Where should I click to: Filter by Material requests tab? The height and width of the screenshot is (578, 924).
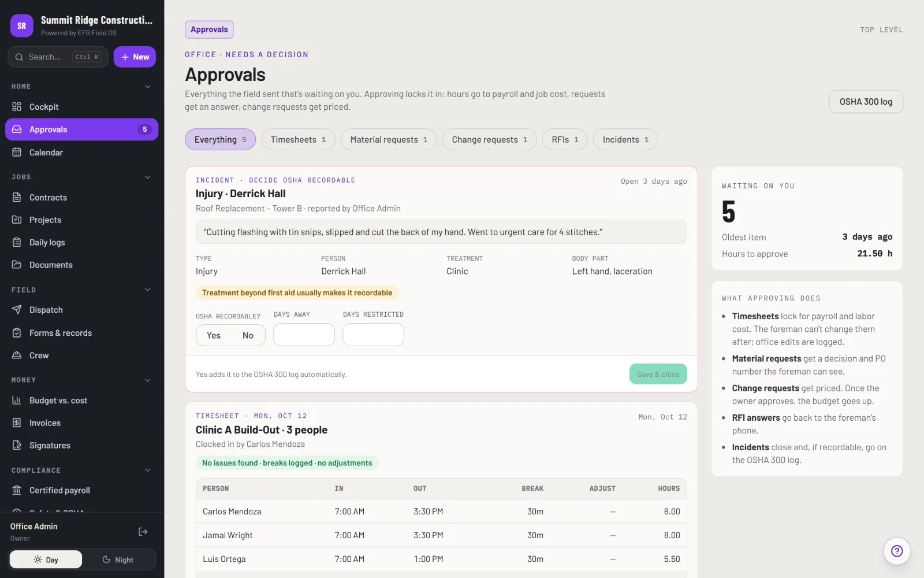[x=389, y=139]
